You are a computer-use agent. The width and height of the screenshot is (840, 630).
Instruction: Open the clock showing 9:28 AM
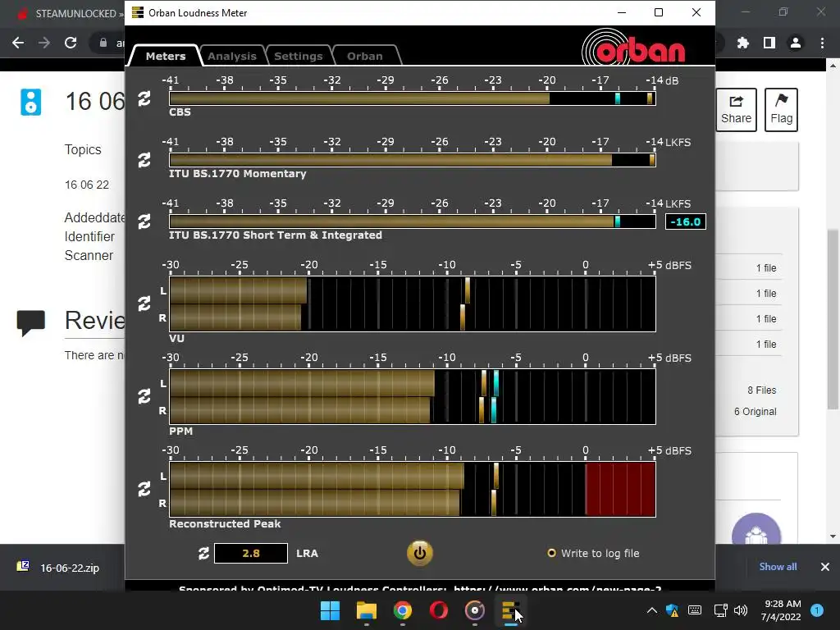[781, 610]
